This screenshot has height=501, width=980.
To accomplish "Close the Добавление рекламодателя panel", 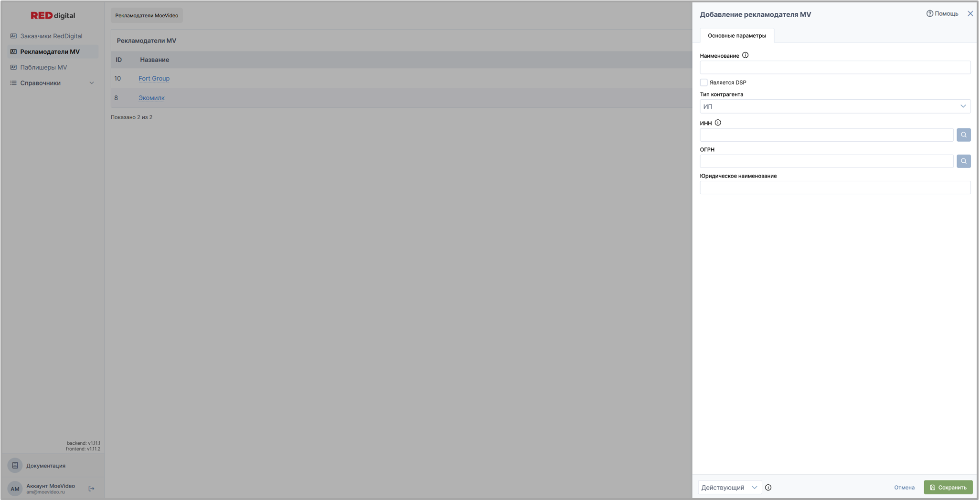I will 970,14.
